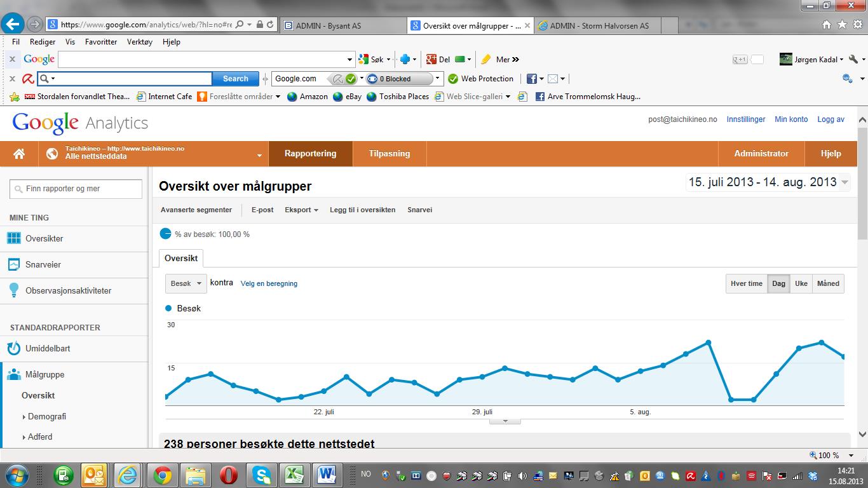This screenshot has width=868, height=488.
Task: Open Opera browser from taskbar
Action: coord(229,475)
